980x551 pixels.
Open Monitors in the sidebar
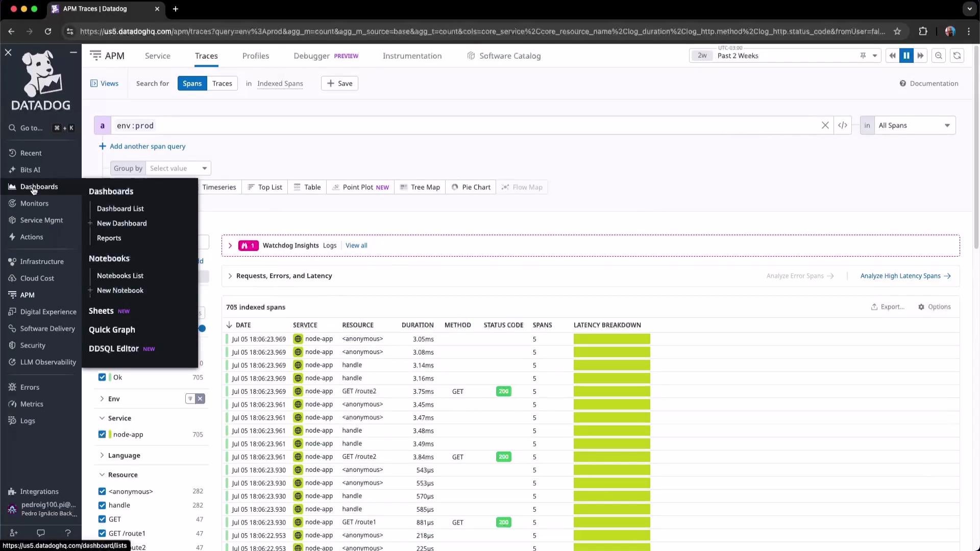[x=34, y=204]
